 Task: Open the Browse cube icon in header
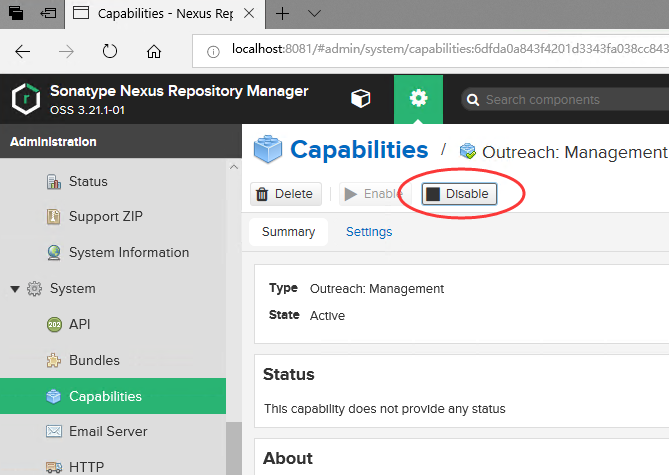pos(360,99)
